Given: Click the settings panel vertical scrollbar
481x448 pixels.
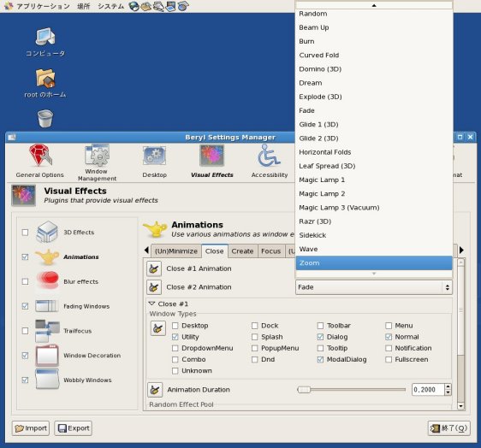Looking at the screenshot, I should (x=460, y=334).
